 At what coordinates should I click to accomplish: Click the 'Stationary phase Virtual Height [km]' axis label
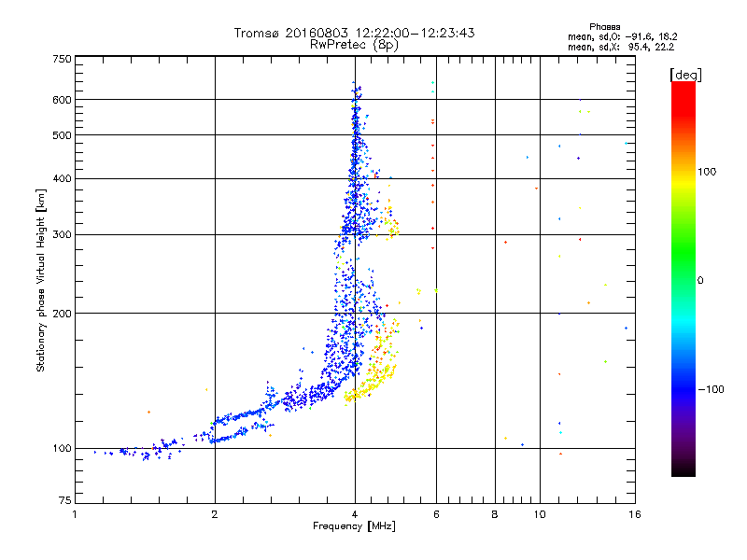pos(41,281)
